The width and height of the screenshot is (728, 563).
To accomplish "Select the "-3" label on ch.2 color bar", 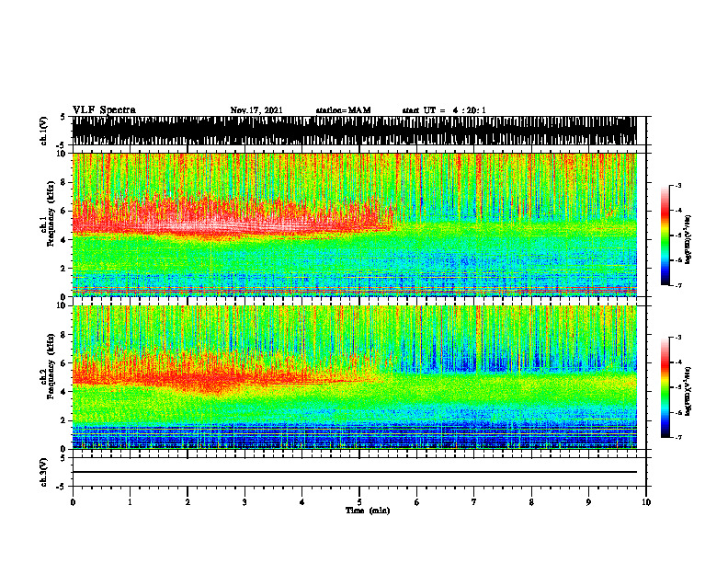I will click(x=677, y=338).
